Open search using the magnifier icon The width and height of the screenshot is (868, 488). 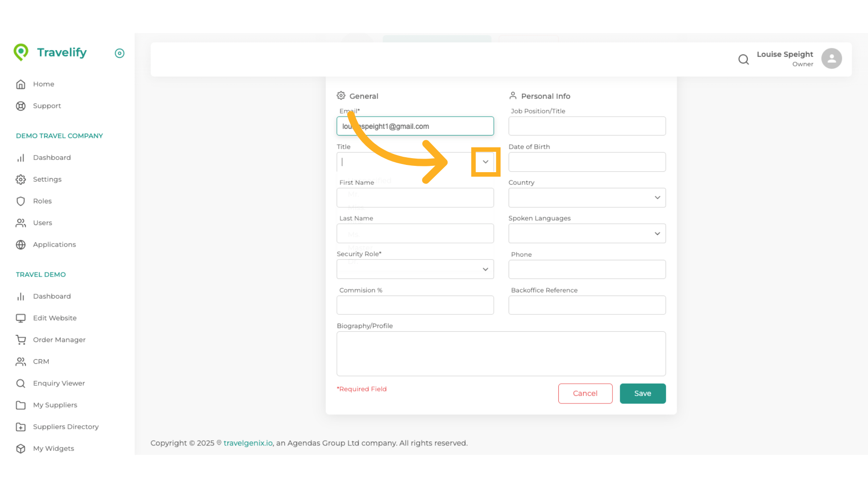744,59
